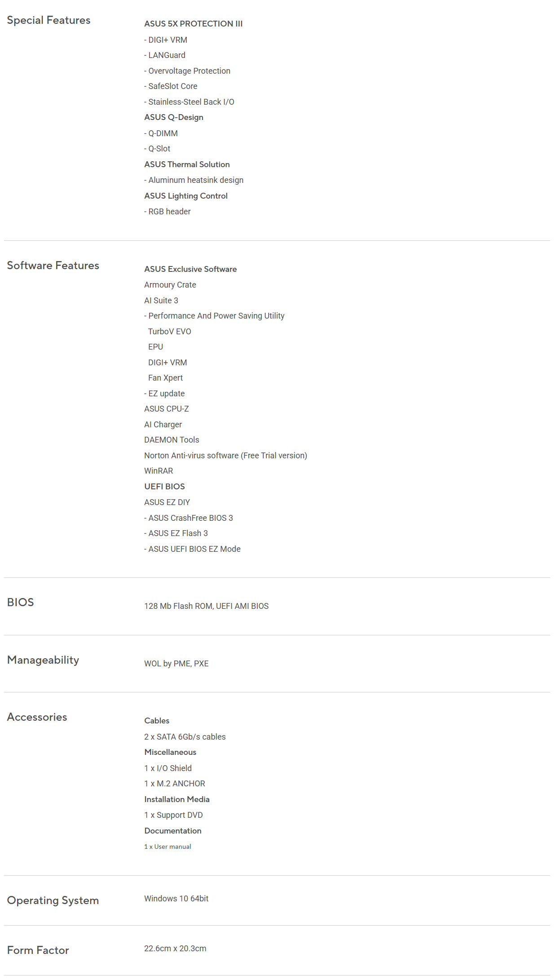
Task: Select the 1 x User manual text
Action: coord(168,847)
